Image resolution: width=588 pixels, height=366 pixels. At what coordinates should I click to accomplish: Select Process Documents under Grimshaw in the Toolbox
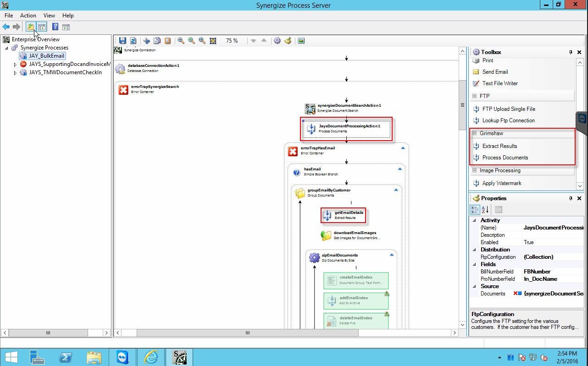coord(505,157)
